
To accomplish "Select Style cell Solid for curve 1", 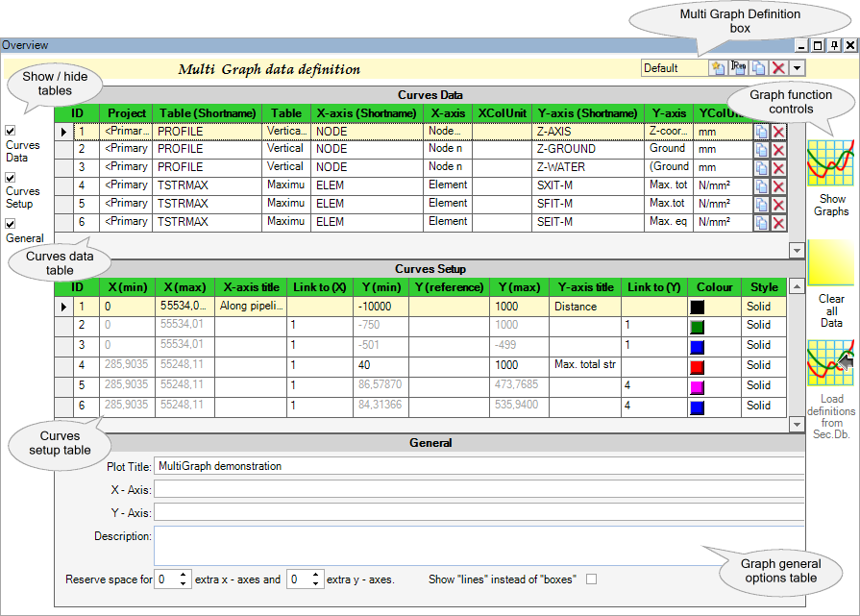I will tap(764, 307).
